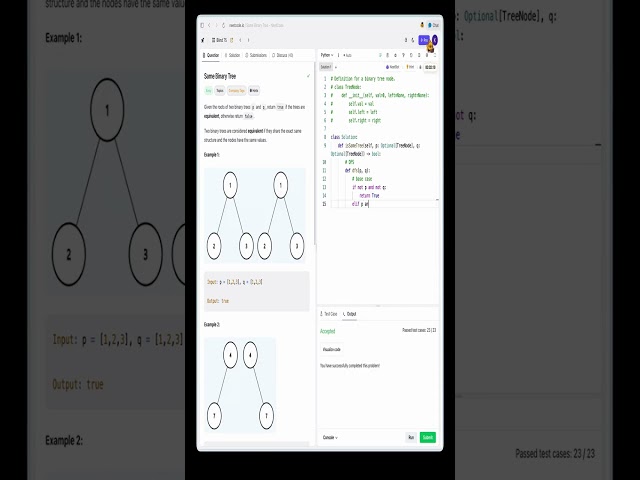Open the NeetCode logo home link
Screen dimensions: 640x480
203,40
